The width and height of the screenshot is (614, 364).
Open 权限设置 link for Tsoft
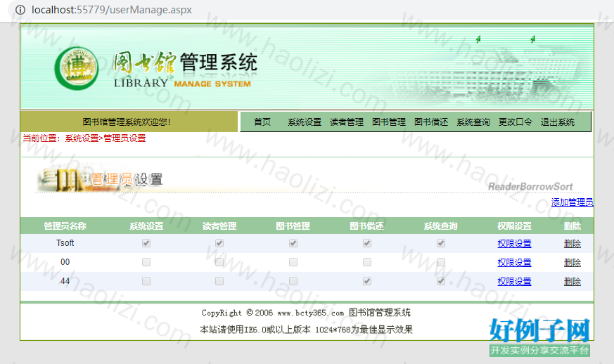514,243
